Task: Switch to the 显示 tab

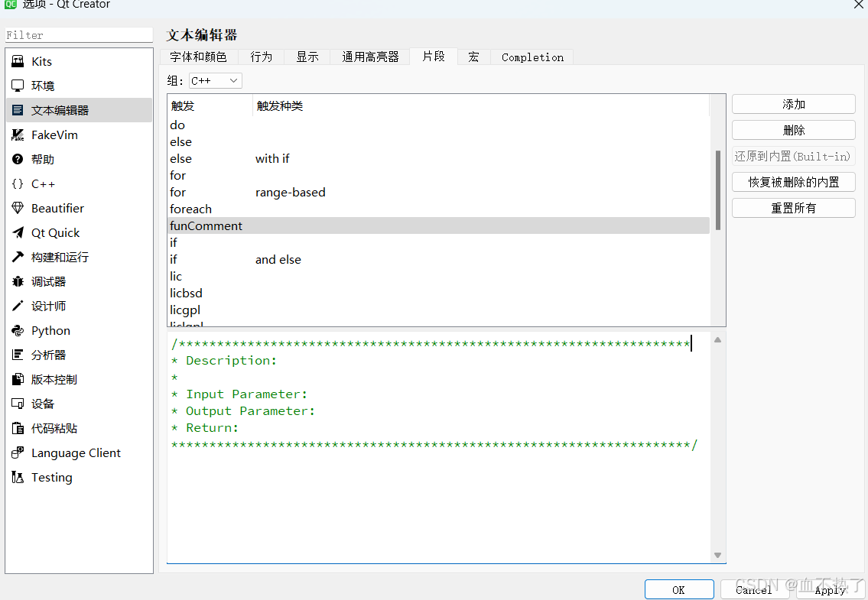Action: point(307,57)
